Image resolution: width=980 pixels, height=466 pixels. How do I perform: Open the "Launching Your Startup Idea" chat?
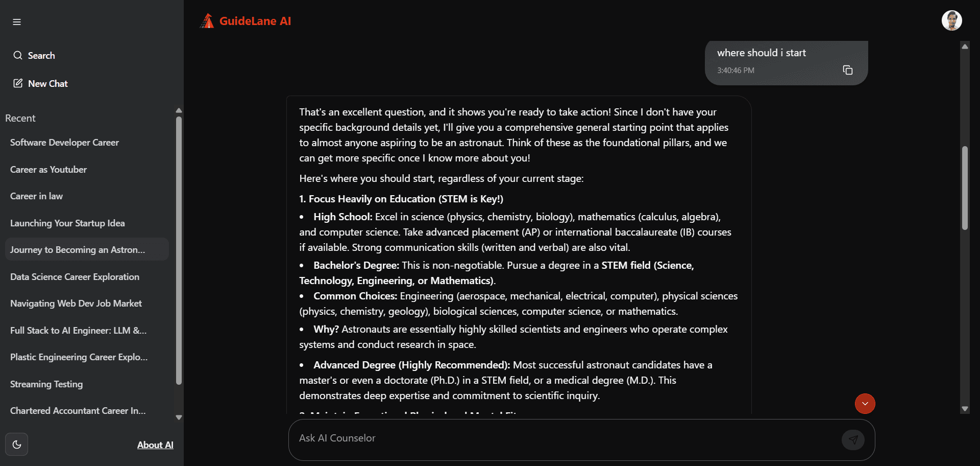point(67,223)
